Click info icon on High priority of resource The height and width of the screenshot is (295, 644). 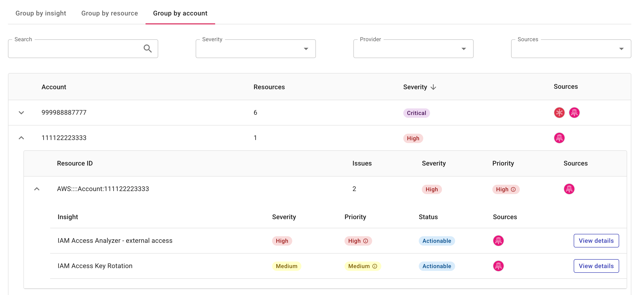click(513, 189)
